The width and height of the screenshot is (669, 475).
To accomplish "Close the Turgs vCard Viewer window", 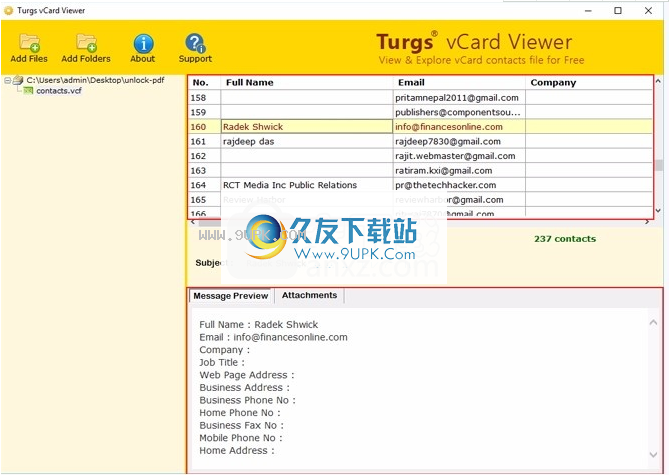I will (x=648, y=11).
